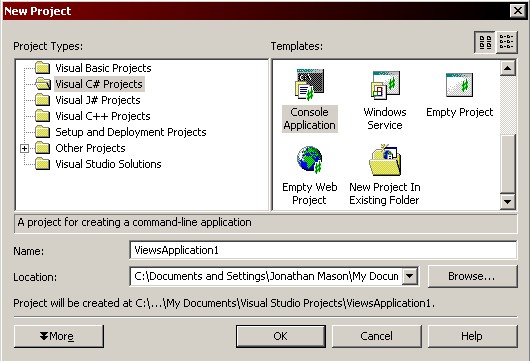Select New Project In Existing Folder icon

[x=385, y=160]
